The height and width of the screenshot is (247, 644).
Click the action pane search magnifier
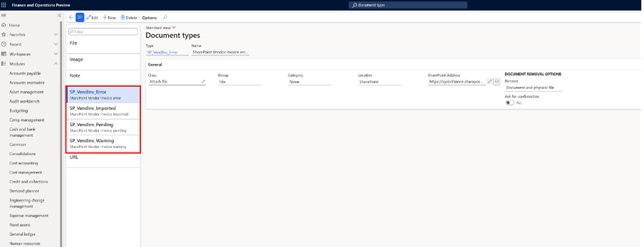click(x=165, y=17)
